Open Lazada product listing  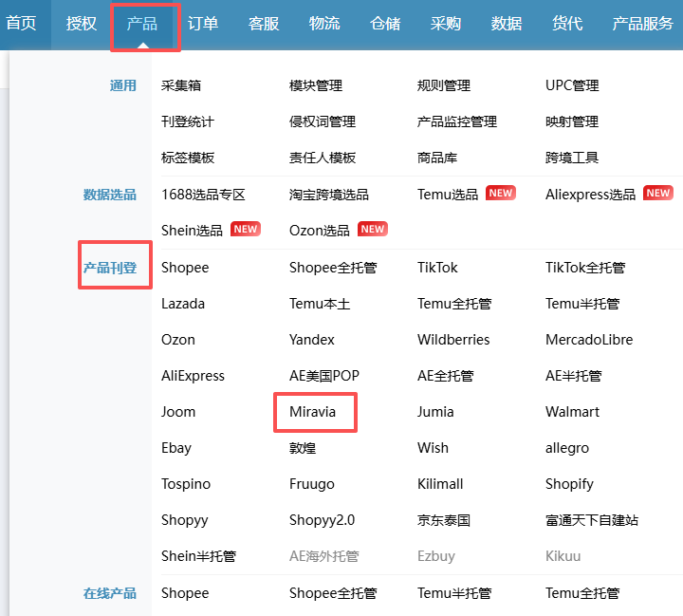183,304
